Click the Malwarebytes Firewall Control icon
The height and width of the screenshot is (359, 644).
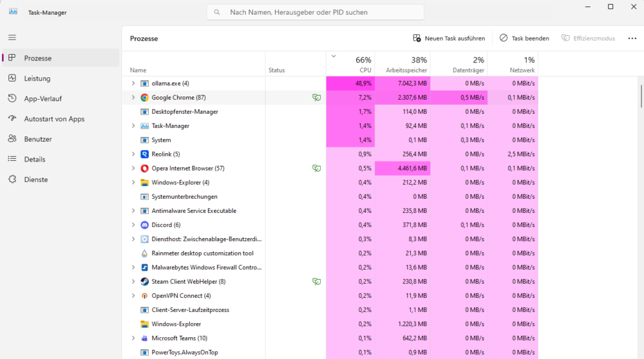(144, 268)
